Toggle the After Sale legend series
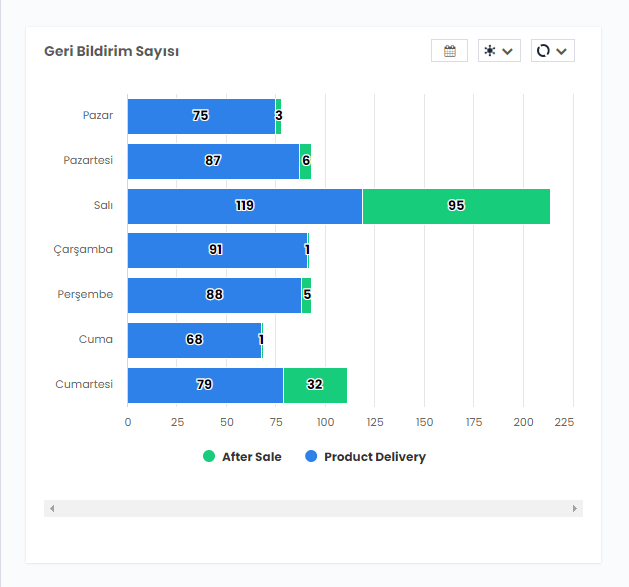The width and height of the screenshot is (629, 587). click(x=251, y=457)
